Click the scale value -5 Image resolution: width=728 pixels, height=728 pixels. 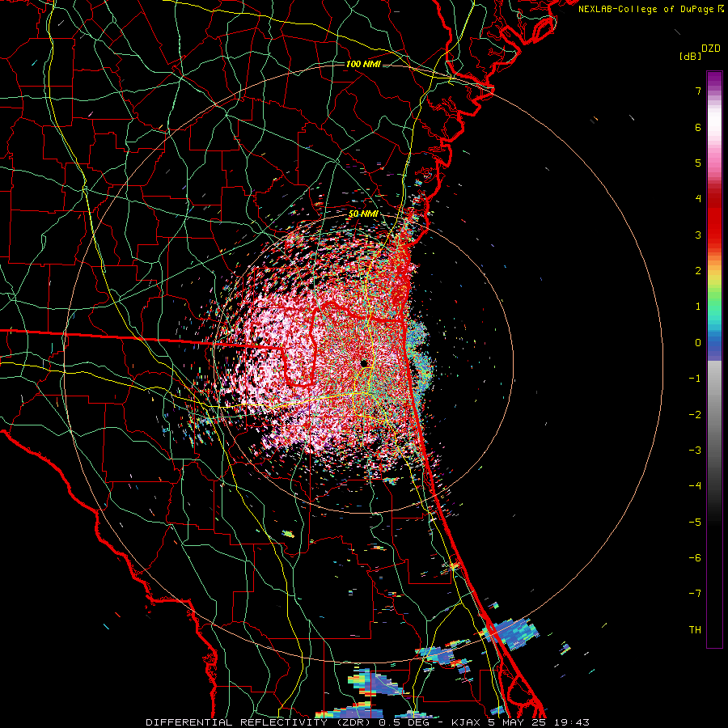coord(695,523)
